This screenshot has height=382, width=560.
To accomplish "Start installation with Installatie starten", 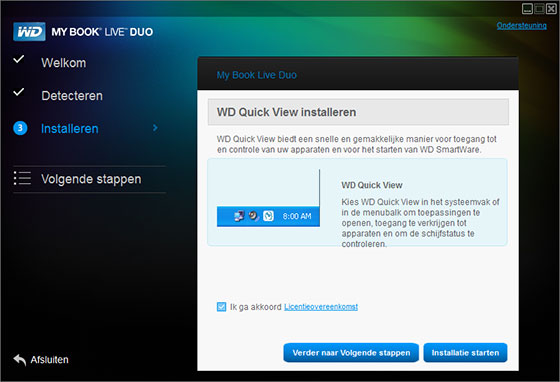I will pos(465,353).
